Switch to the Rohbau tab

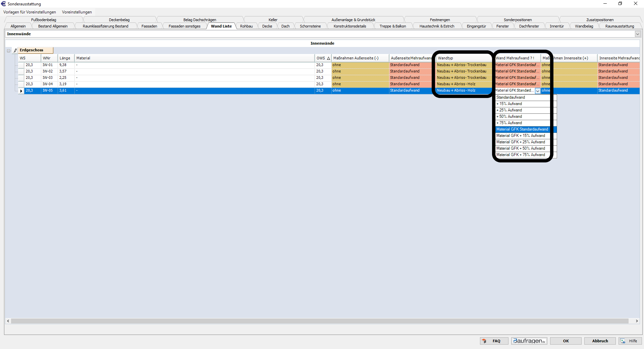[x=246, y=26]
